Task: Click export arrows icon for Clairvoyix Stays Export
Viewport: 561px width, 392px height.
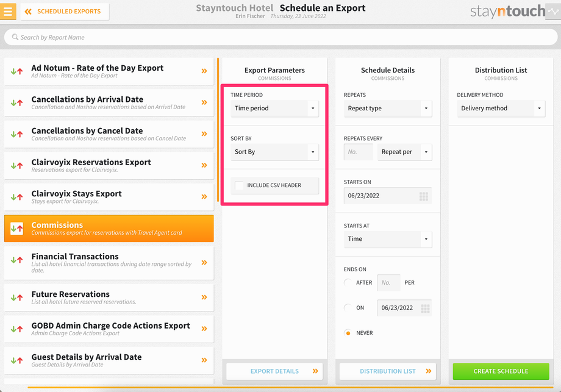Action: [x=17, y=197]
